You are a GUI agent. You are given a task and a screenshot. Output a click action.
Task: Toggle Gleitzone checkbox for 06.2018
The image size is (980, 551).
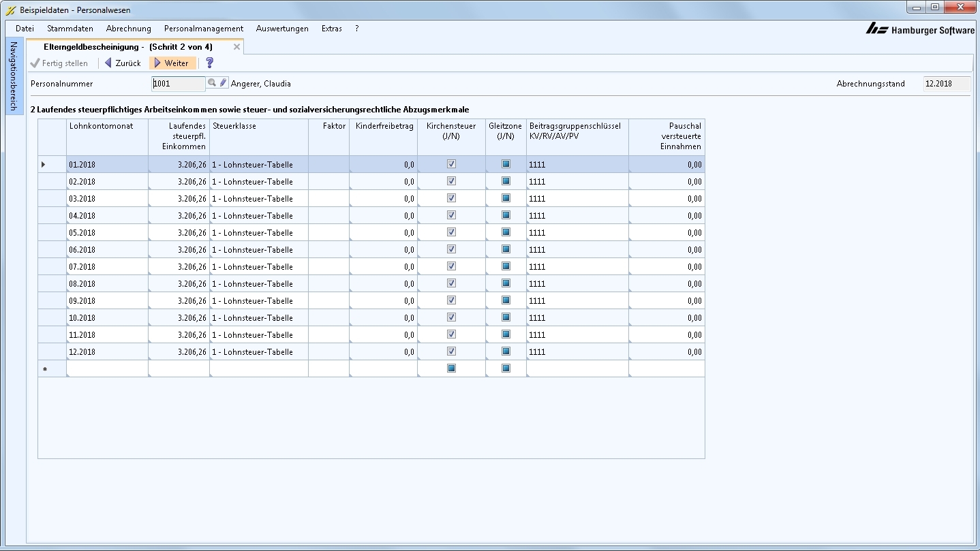(506, 249)
